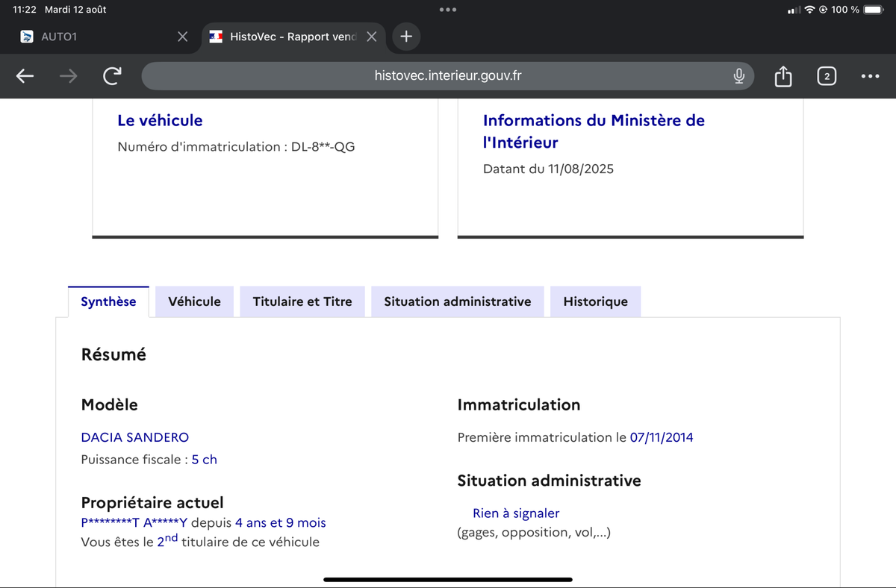896x588 pixels.
Task: Select the Synthèse tab
Action: (108, 301)
